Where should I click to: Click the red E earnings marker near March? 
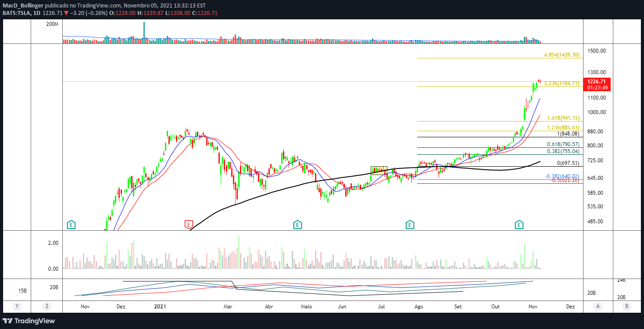189,224
